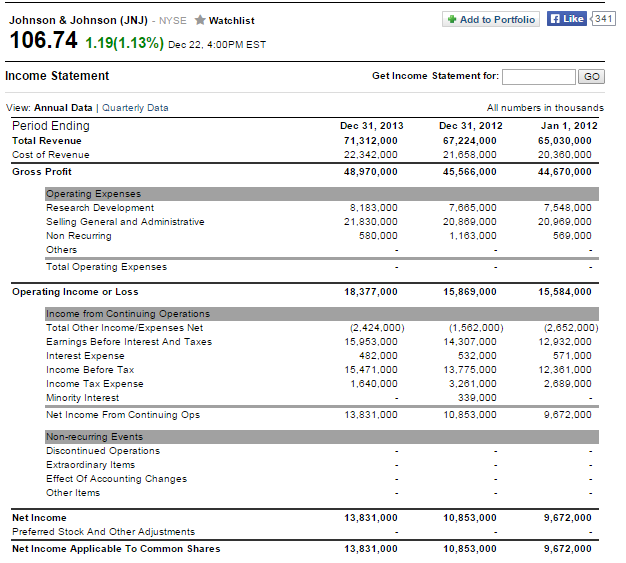Click the All numbers in thousands note

[545, 108]
